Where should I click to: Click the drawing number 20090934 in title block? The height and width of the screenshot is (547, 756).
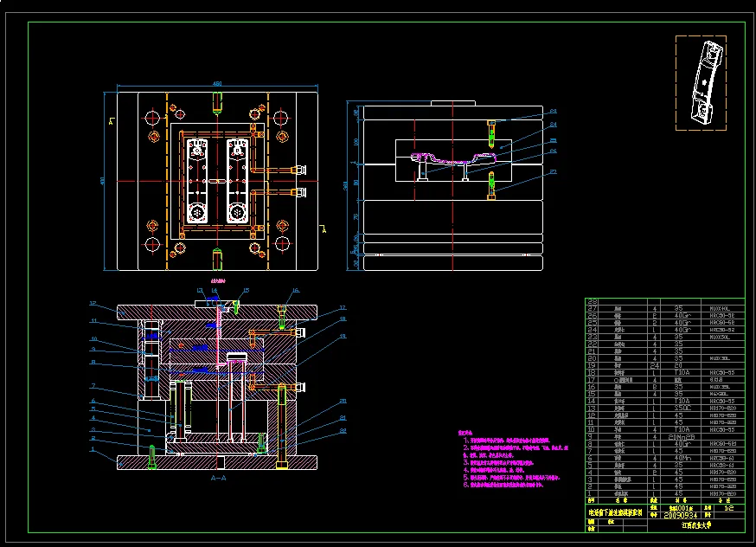click(681, 516)
